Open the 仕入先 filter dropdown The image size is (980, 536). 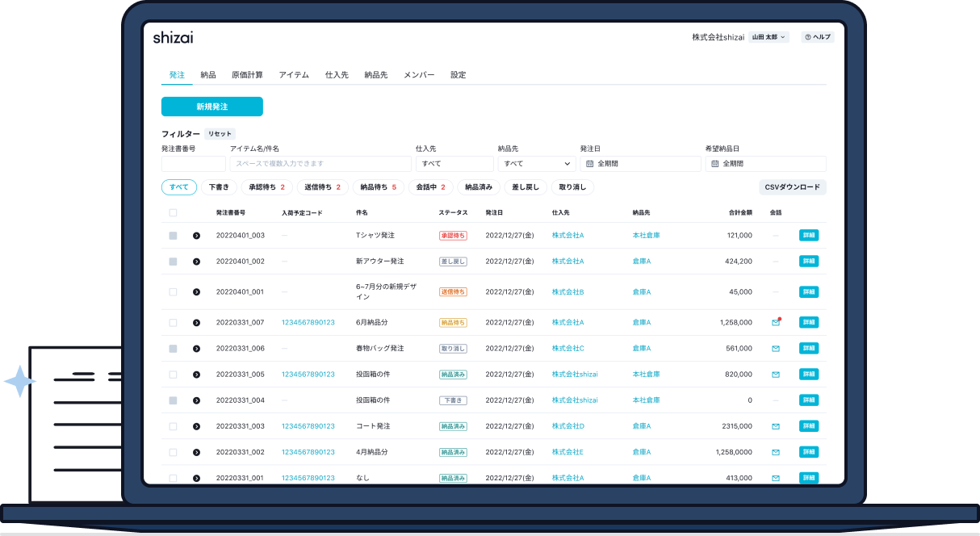454,164
